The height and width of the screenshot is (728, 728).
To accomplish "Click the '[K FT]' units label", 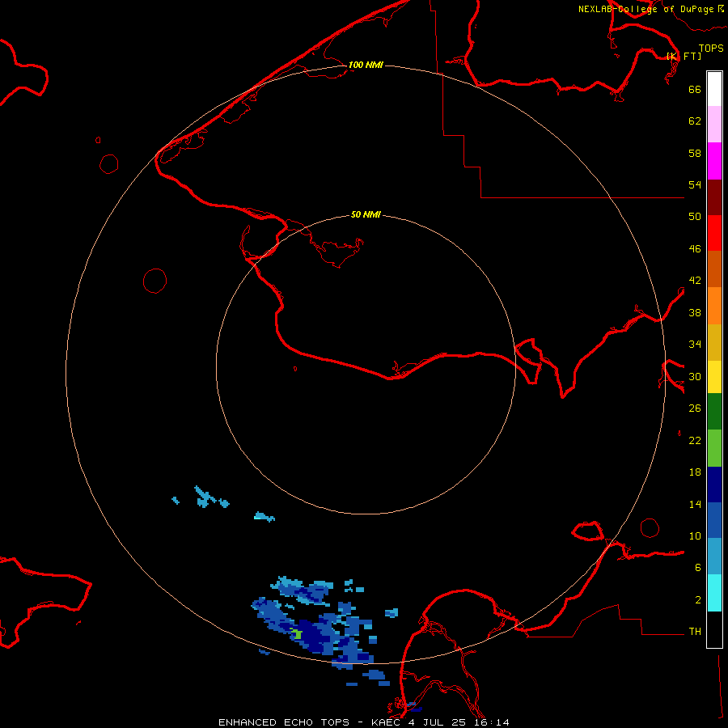I will point(684,56).
